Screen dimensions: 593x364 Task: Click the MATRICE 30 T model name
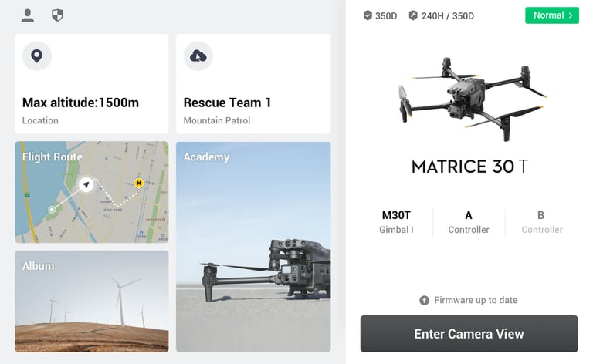point(469,167)
